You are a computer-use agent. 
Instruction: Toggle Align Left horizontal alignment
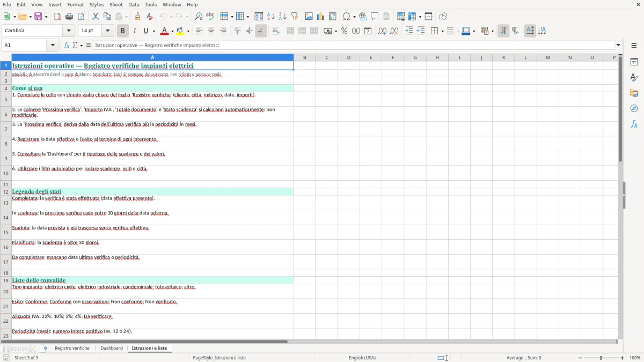[x=199, y=31]
